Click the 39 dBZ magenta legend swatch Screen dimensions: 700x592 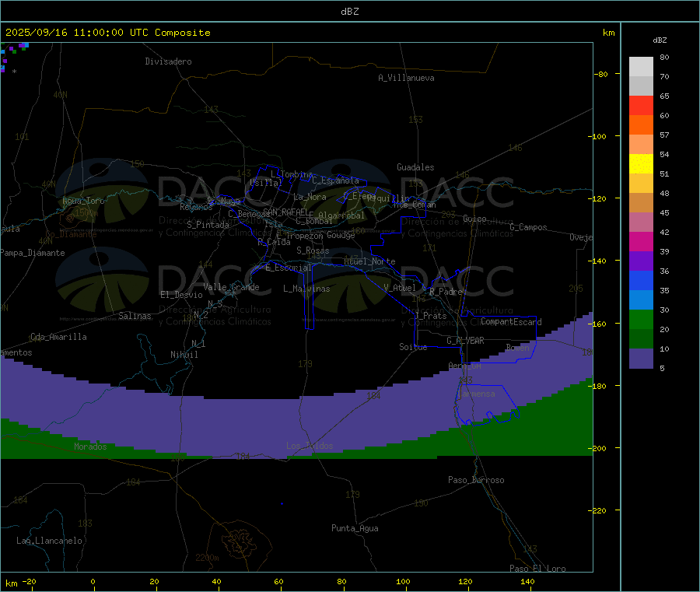(641, 241)
